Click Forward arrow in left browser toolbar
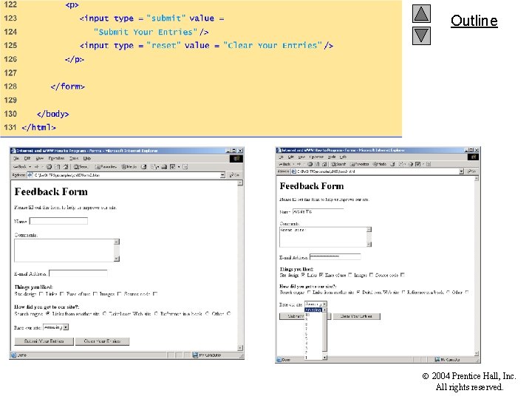532x399 pixels. 37,166
